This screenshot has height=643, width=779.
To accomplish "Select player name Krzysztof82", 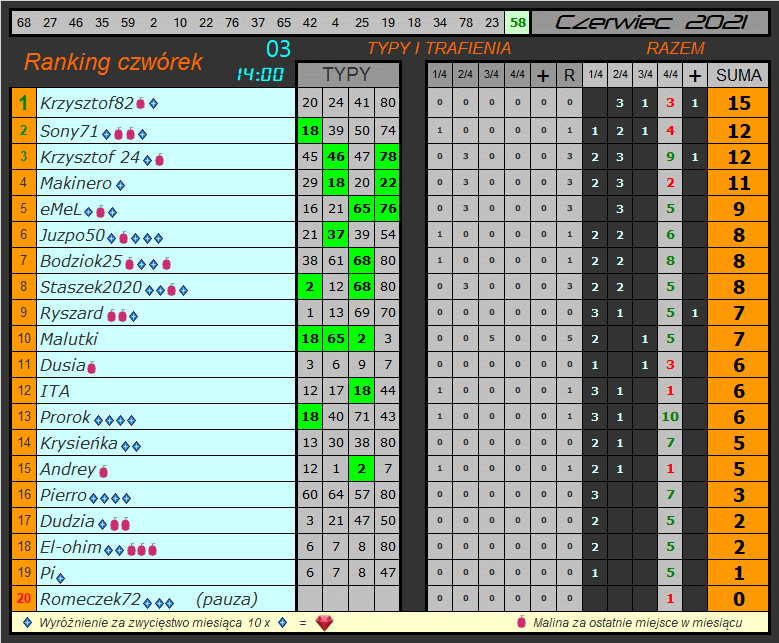I will click(87, 103).
